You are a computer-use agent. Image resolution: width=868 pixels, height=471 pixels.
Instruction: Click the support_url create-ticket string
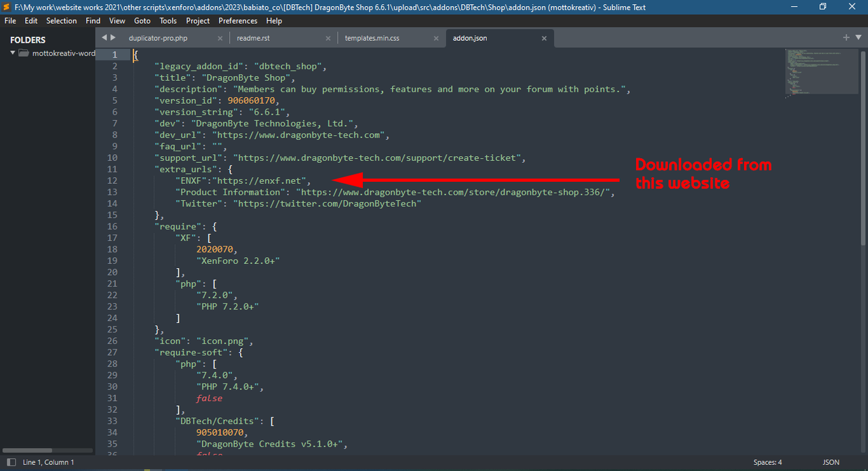coord(376,157)
